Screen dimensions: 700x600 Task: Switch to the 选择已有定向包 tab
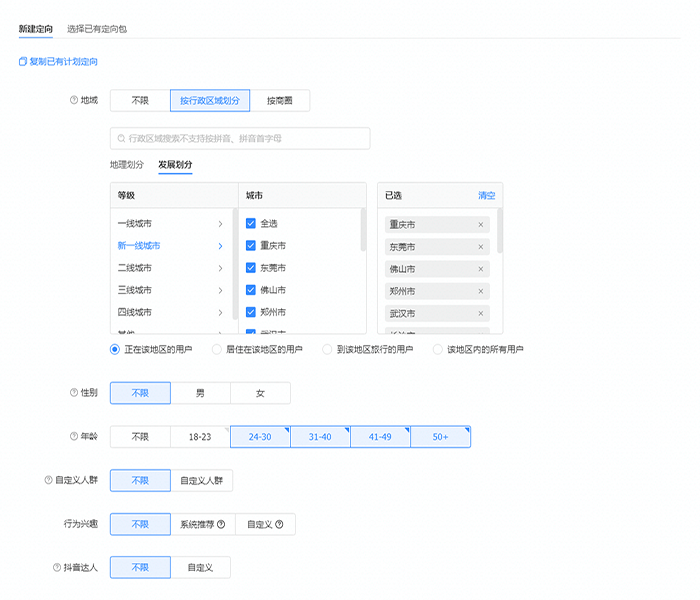(97, 29)
